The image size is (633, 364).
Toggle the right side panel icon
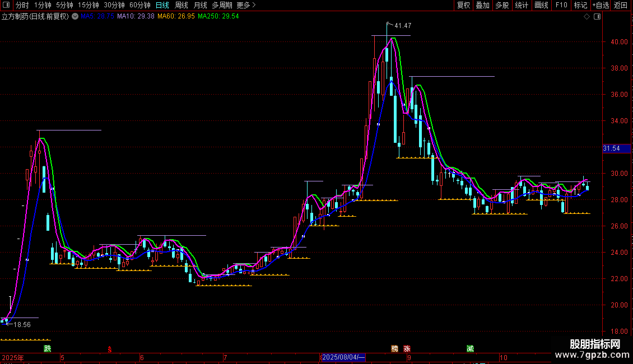(x=597, y=17)
